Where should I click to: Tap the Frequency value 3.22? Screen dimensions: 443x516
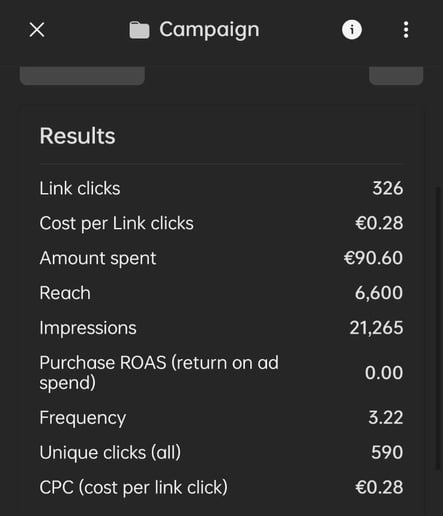386,418
